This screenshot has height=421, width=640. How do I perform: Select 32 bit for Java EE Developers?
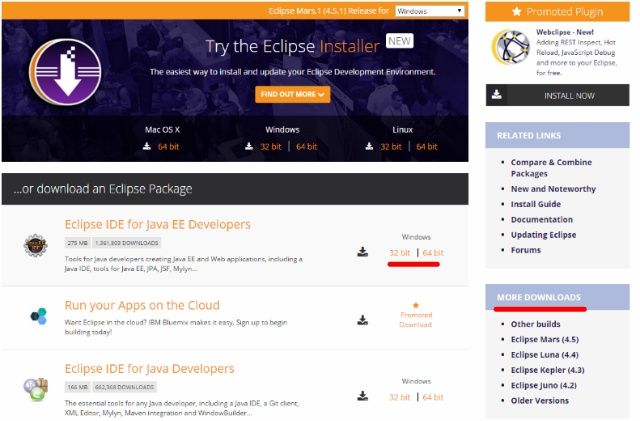pyautogui.click(x=399, y=253)
